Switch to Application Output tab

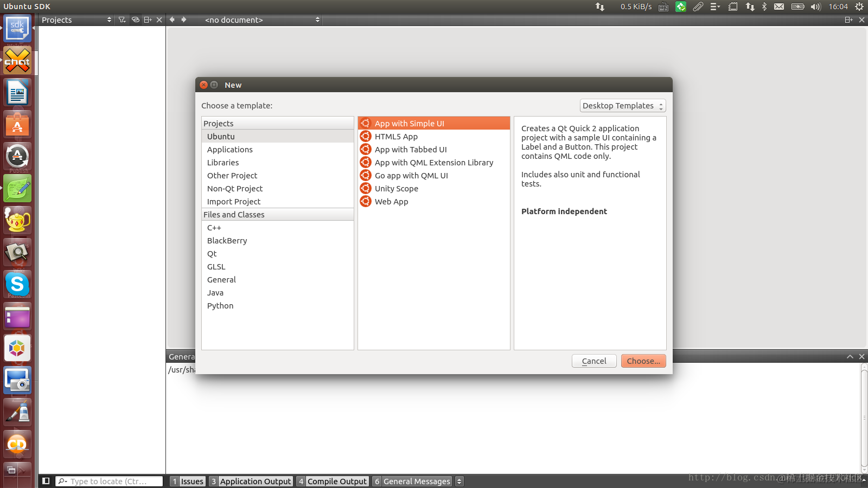(251, 481)
